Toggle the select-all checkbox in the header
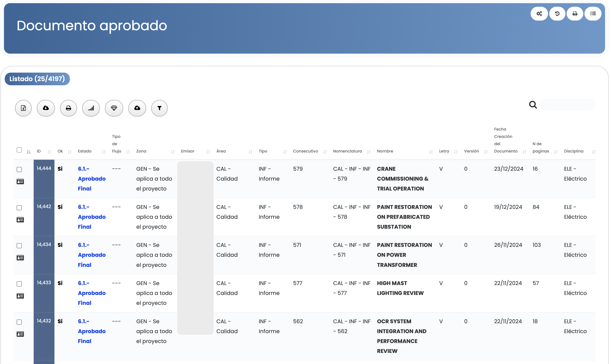611x364 pixels. 19,150
